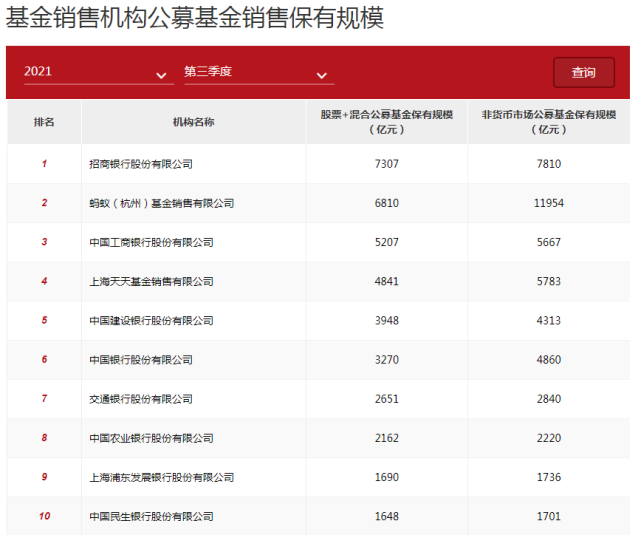The image size is (641, 535).
Task: Click 中国农业银行股份有限公司 name
Action: tap(151, 439)
